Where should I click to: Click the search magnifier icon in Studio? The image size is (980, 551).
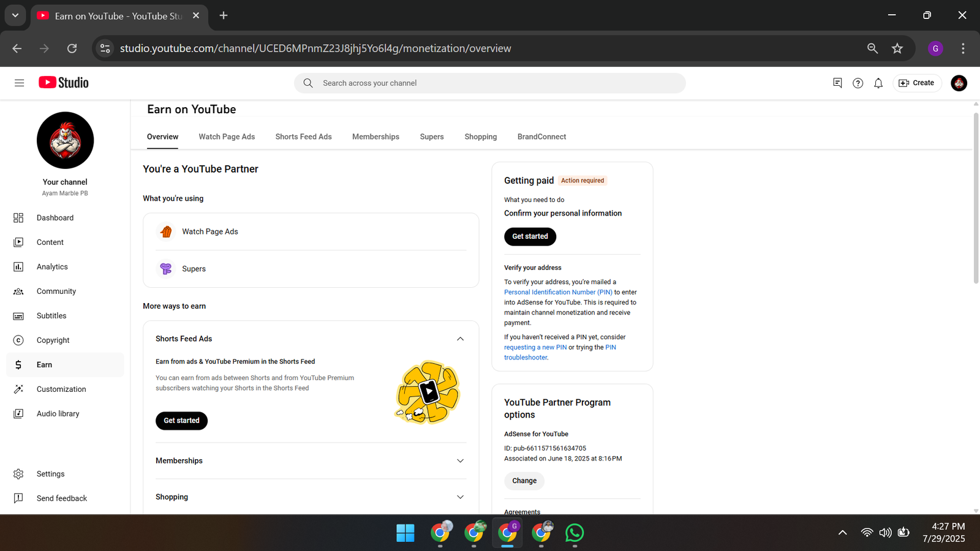pyautogui.click(x=308, y=83)
